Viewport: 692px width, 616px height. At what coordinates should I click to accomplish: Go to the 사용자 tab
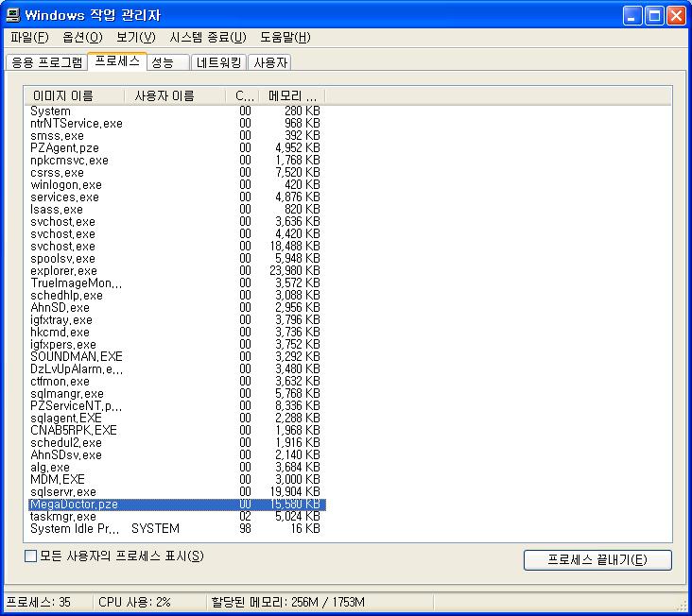270,62
